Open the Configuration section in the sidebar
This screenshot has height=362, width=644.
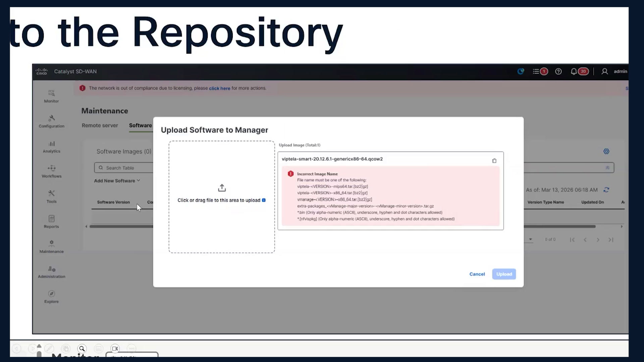[51, 121]
